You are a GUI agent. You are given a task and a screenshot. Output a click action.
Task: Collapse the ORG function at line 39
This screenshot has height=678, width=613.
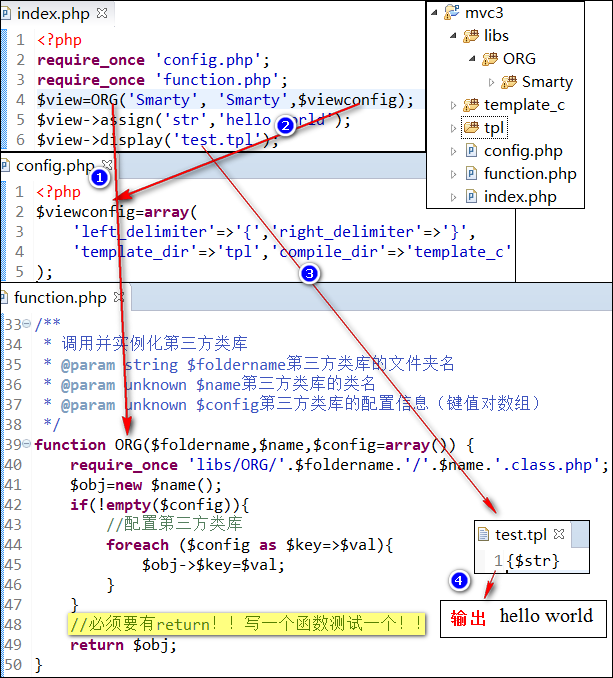pos(26,443)
